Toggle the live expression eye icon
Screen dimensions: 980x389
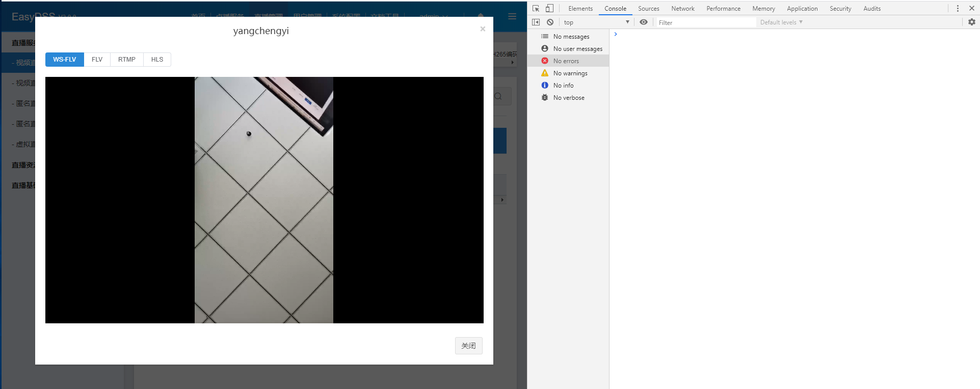tap(644, 22)
